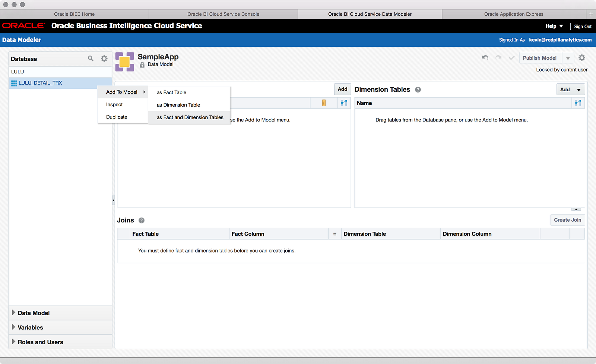The width and height of the screenshot is (596, 364).
Task: Click the lock icon beside Data Model
Action: point(142,64)
